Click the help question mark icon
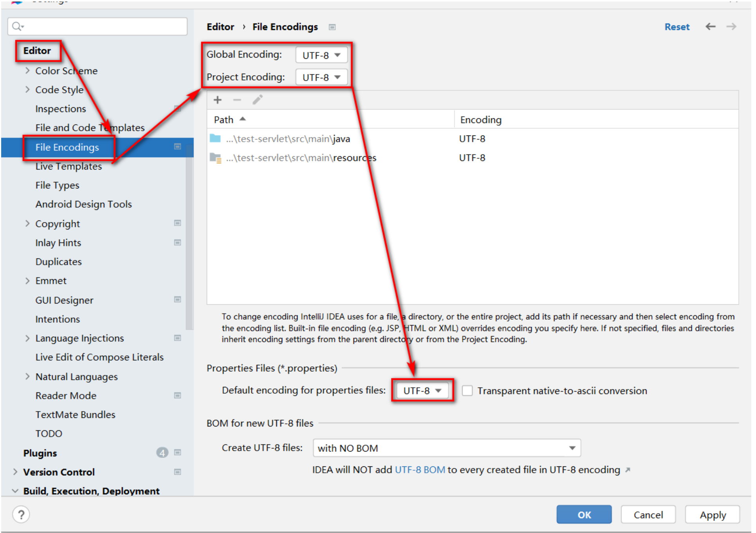Screen dimensions: 756x533 21,515
